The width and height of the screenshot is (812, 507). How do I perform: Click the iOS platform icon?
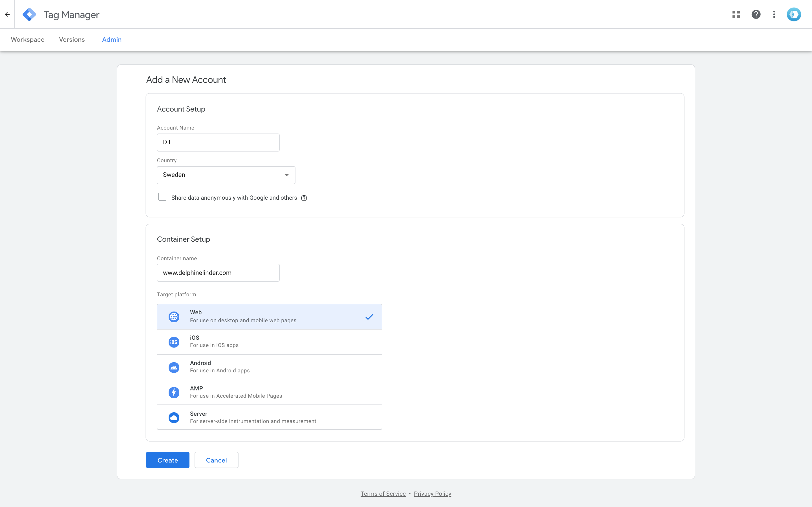(174, 342)
